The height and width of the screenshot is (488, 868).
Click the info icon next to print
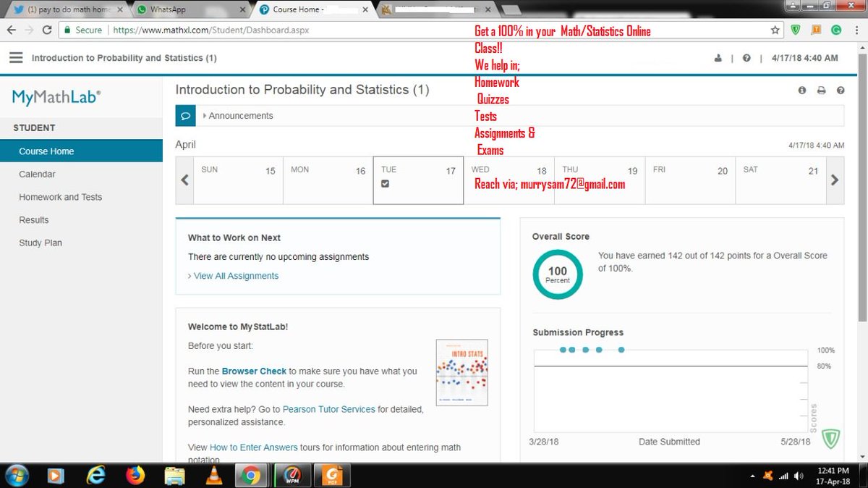tap(802, 91)
